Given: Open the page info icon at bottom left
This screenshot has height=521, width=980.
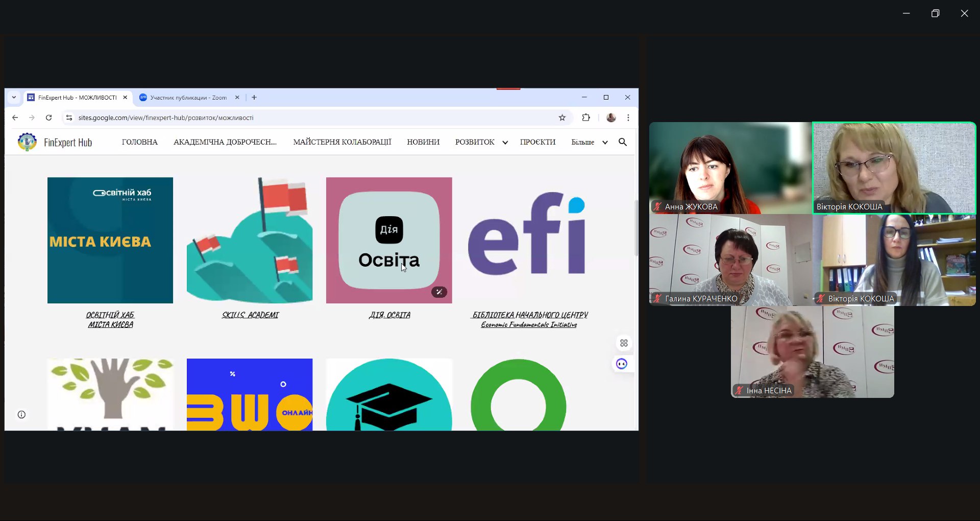Looking at the screenshot, I should (21, 414).
